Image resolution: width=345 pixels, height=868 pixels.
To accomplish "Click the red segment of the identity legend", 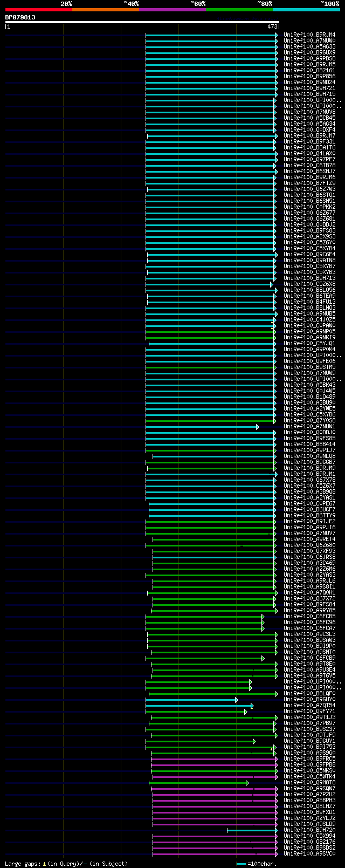I will pyautogui.click(x=38, y=10).
